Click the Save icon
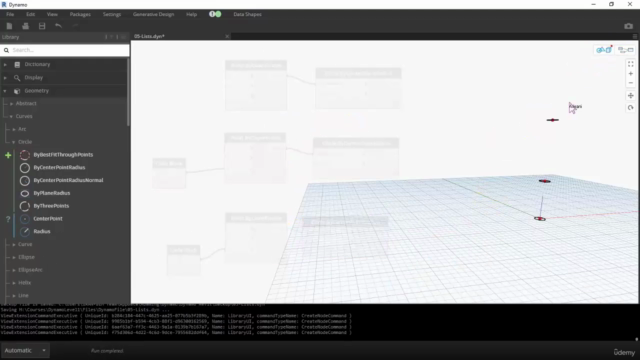The height and width of the screenshot is (360, 640). (42, 26)
